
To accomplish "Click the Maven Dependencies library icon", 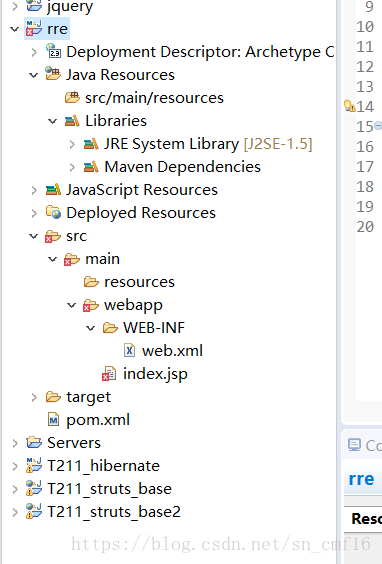I will [91, 167].
